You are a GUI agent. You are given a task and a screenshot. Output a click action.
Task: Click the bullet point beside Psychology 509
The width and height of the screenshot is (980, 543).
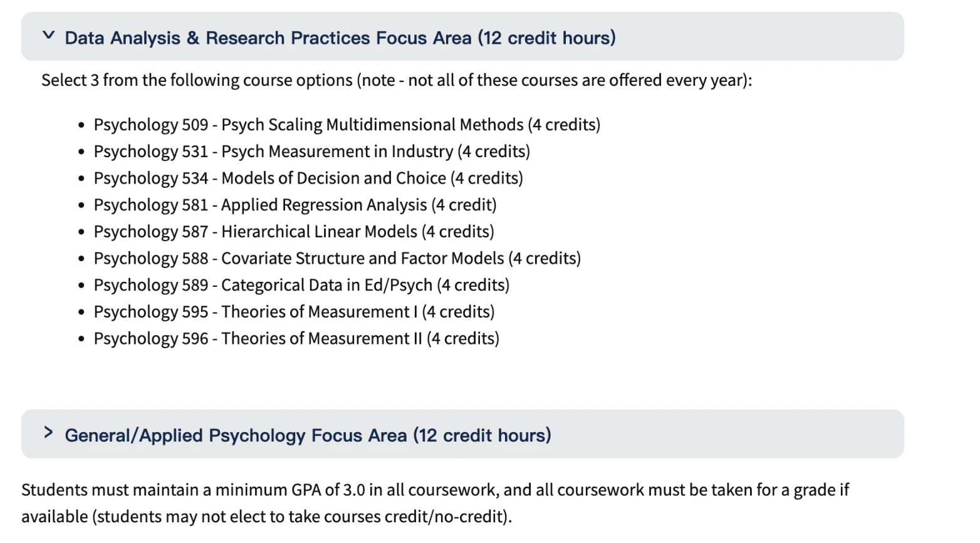point(81,125)
